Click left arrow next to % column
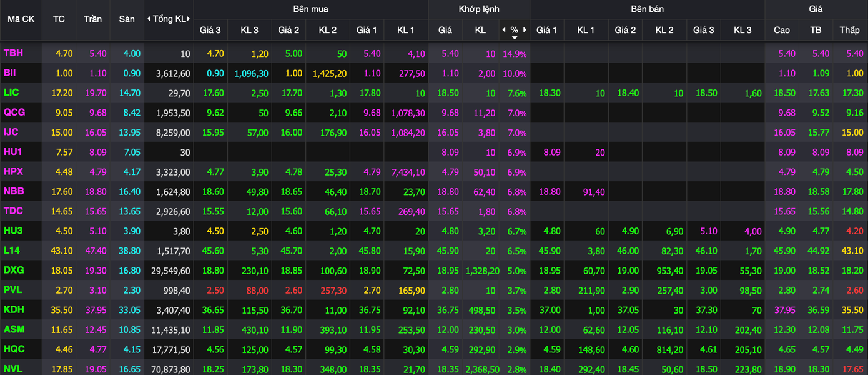 coord(504,30)
